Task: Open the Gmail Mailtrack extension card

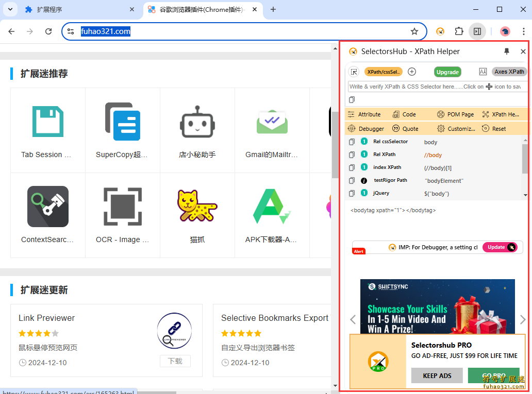Action: tap(272, 130)
